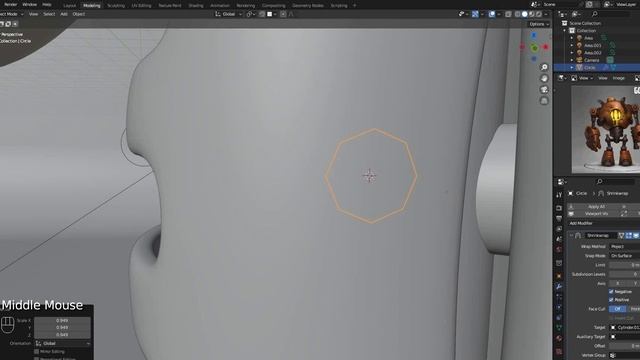Viewport: 640px width, 360px height.
Task: Click the outliner search magnifier icon
Action: pos(595,14)
